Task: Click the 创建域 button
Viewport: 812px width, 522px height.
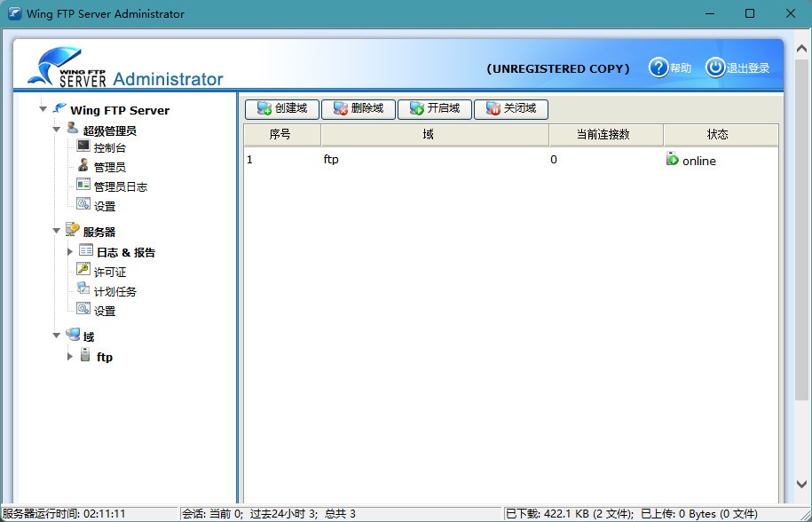Action: pyautogui.click(x=282, y=108)
